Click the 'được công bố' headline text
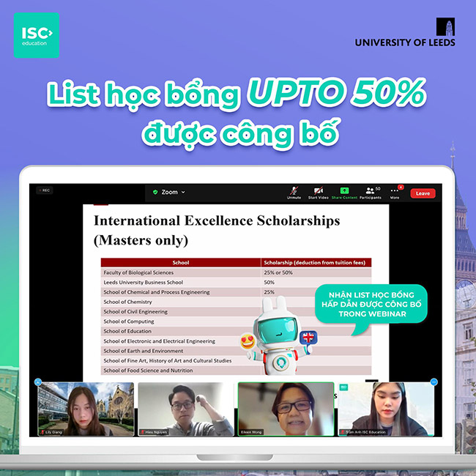476x476 pixels. point(240,135)
